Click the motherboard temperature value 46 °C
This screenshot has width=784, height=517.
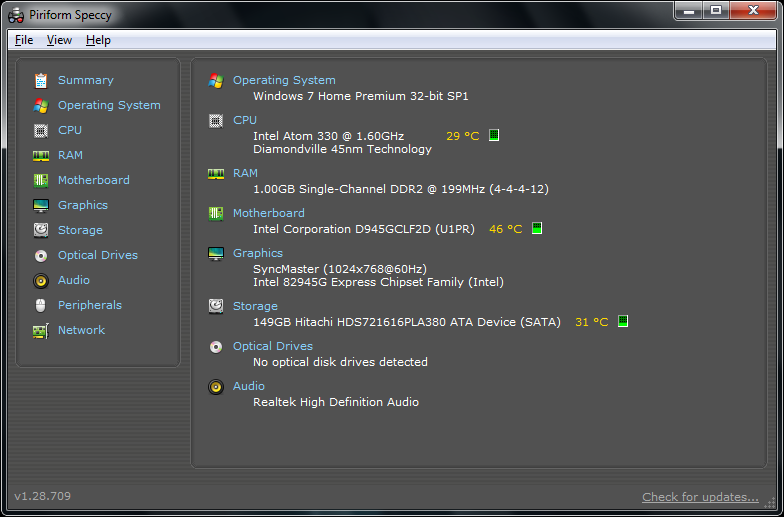[x=506, y=229]
